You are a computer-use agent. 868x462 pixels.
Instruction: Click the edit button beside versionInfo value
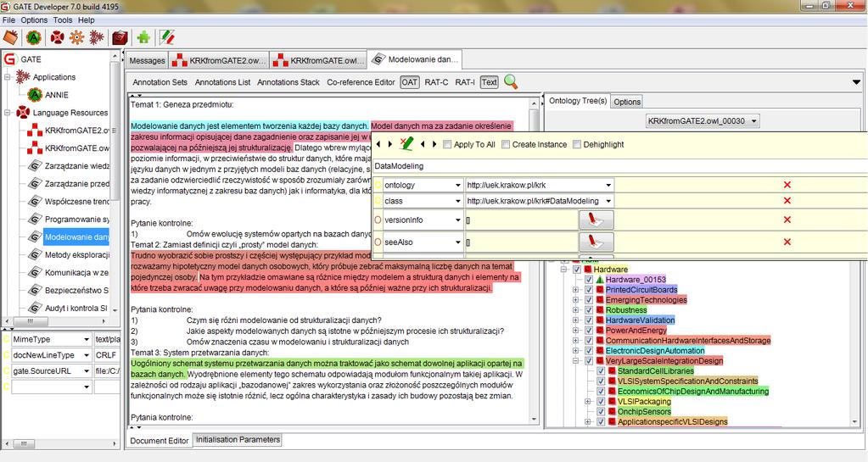tap(596, 220)
